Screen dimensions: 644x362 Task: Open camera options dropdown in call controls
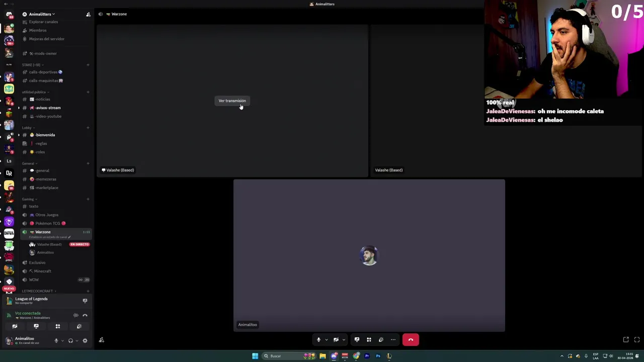pyautogui.click(x=344, y=340)
